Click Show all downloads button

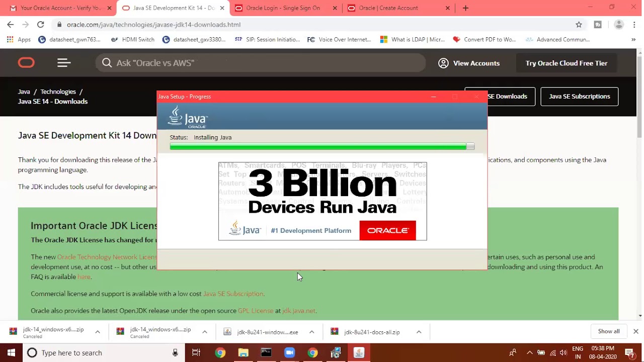tap(609, 331)
